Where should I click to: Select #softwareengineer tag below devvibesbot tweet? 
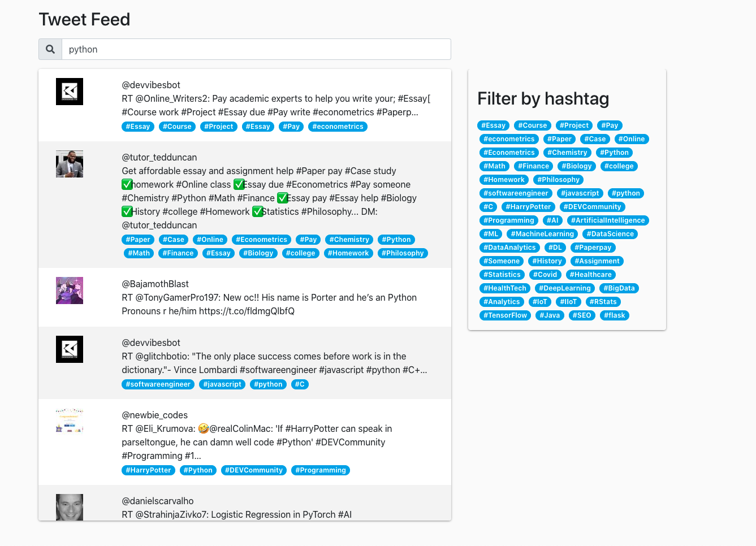coord(158,384)
